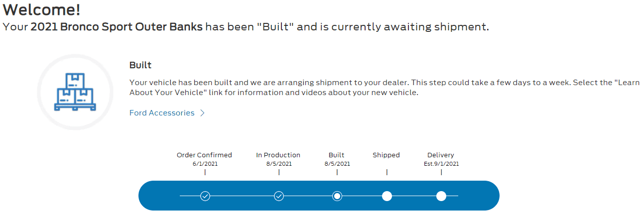Viewport: 644px width, 216px height.
Task: Select the In Production step label
Action: coord(278,155)
